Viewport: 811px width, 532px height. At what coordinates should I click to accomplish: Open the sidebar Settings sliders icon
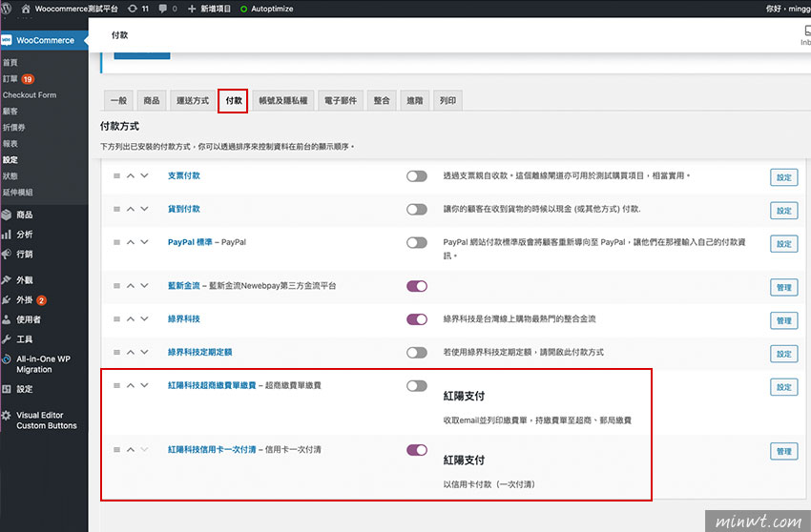point(7,389)
